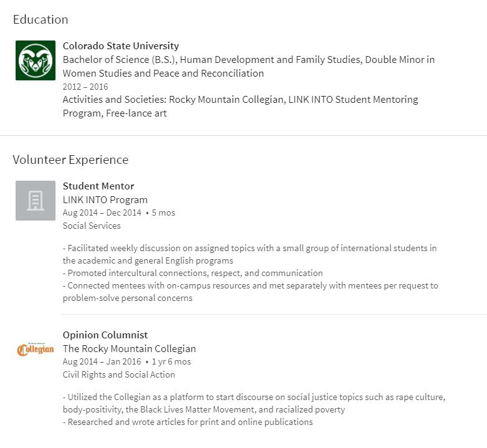Click the Civil Rights and Social Action label

coord(118,374)
